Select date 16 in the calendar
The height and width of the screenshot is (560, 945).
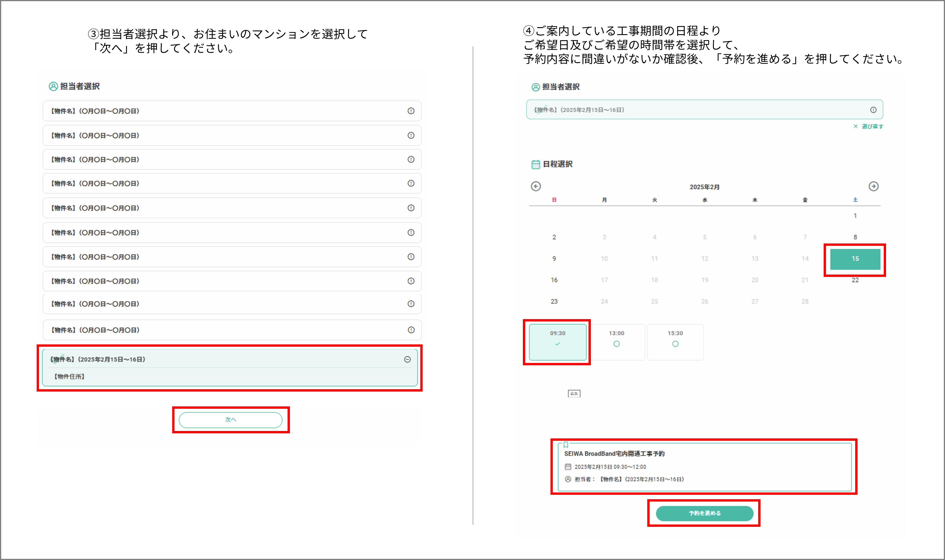554,280
